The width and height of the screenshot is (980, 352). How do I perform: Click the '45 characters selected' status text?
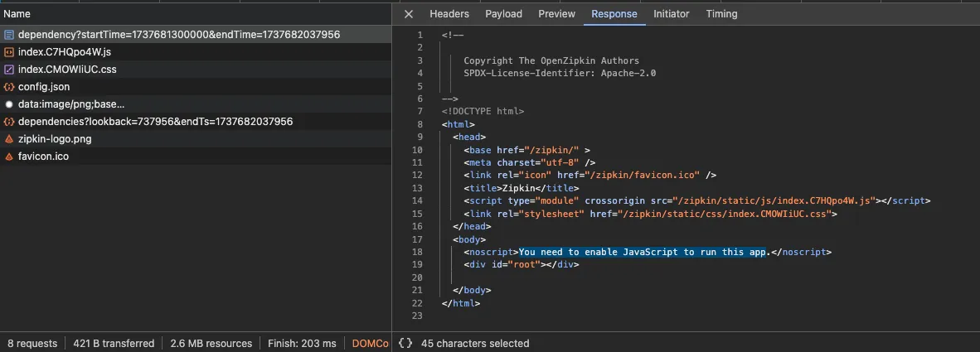point(475,343)
